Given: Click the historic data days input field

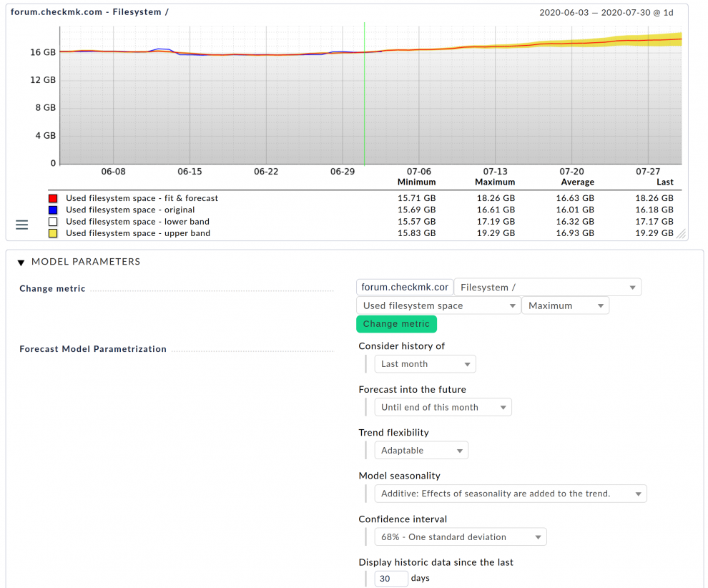Looking at the screenshot, I should pos(391,579).
